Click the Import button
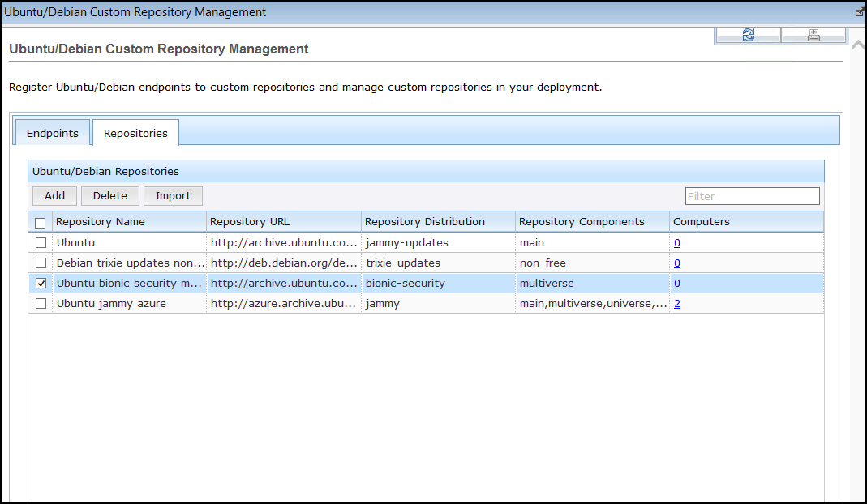Screen dimensions: 867x504 point(173,195)
